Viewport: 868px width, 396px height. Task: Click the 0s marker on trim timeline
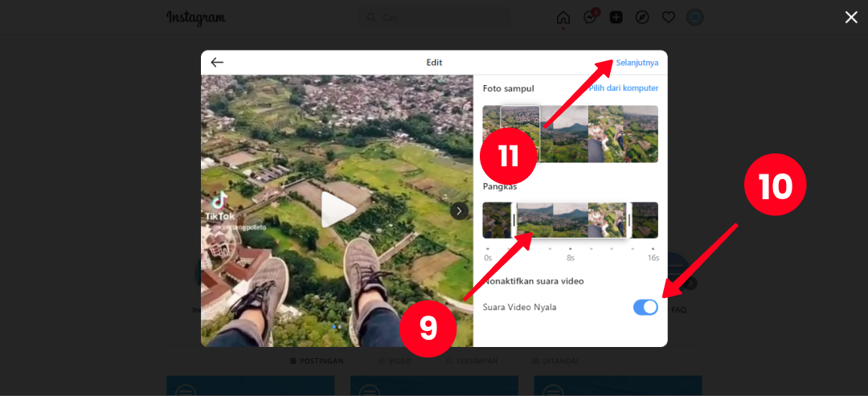[488, 258]
